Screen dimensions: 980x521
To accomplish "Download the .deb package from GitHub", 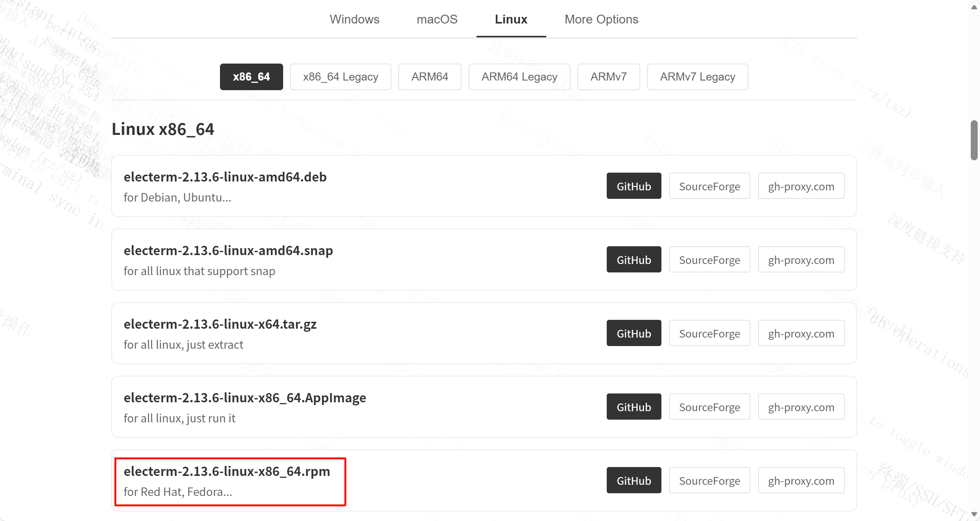I will pos(634,186).
